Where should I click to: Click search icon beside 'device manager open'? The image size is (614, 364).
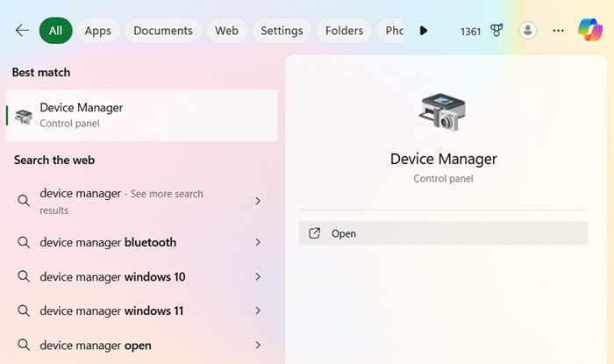point(24,346)
